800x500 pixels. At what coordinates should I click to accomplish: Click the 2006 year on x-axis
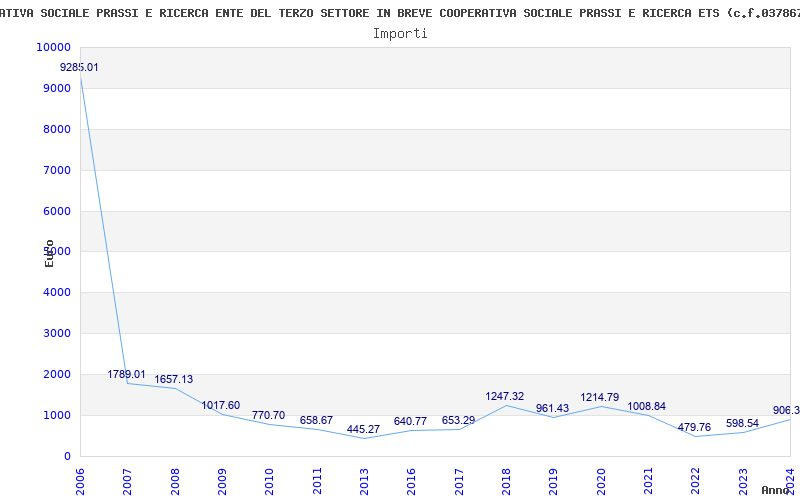(x=81, y=479)
